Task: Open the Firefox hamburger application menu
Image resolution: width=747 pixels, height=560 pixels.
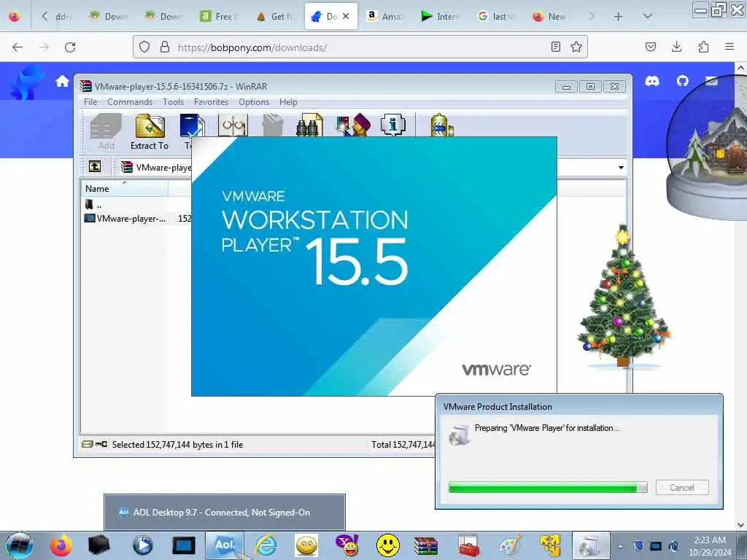Action: (729, 47)
